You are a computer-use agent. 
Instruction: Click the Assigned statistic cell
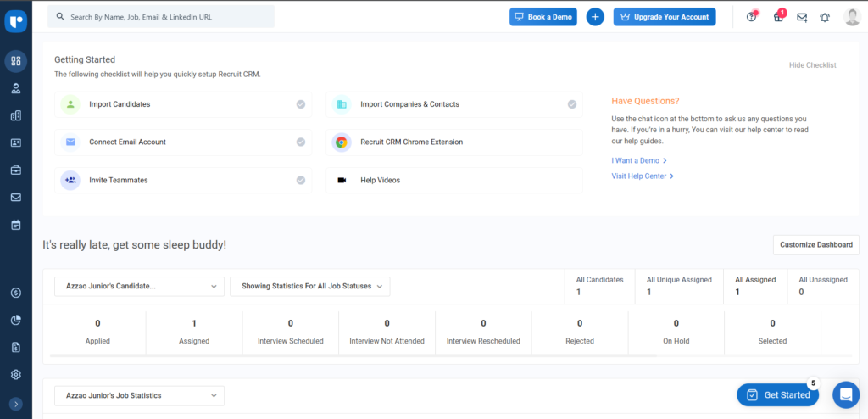tap(194, 332)
